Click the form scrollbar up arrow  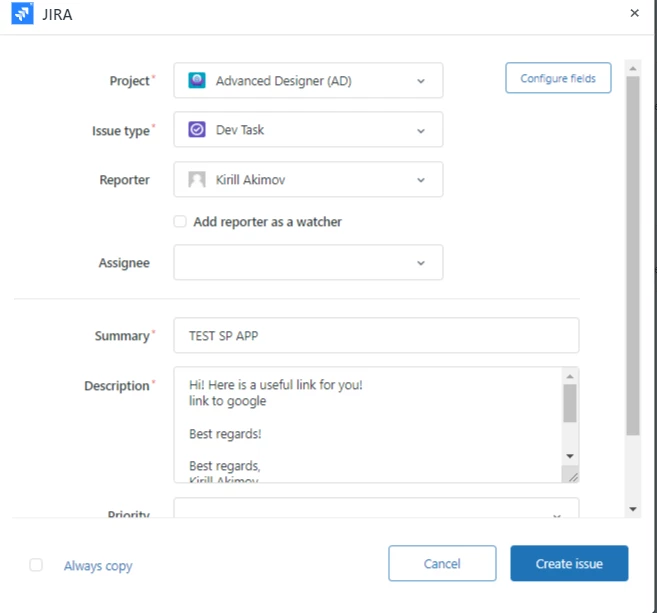(633, 68)
